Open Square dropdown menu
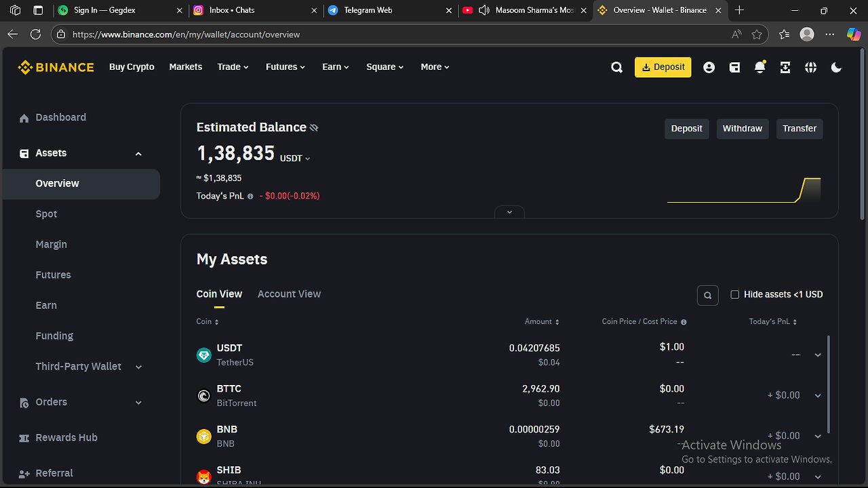Image resolution: width=868 pixels, height=488 pixels. [x=385, y=66]
